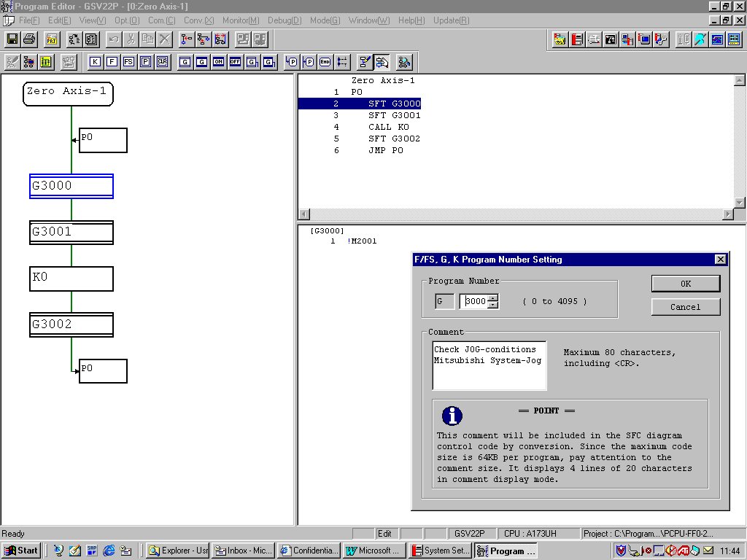
Task: Open the View menu
Action: (x=93, y=20)
